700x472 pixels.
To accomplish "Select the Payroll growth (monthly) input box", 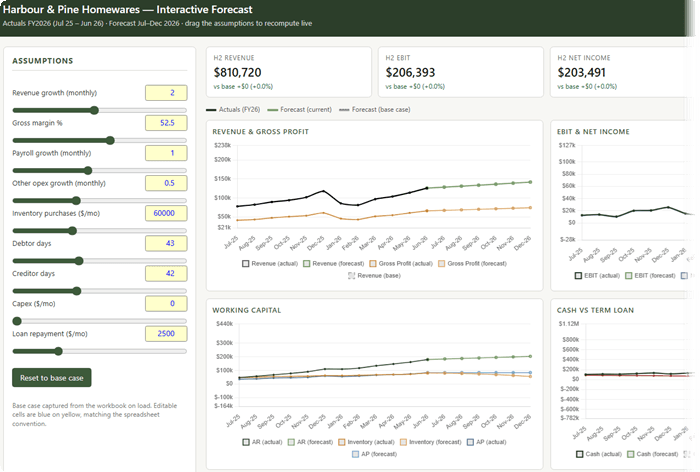I will coord(166,153).
